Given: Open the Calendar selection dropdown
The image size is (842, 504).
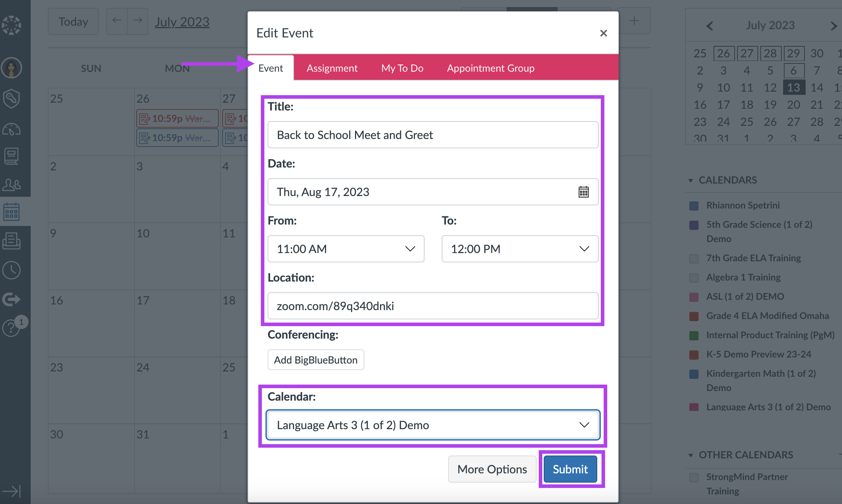Looking at the screenshot, I should (x=433, y=425).
